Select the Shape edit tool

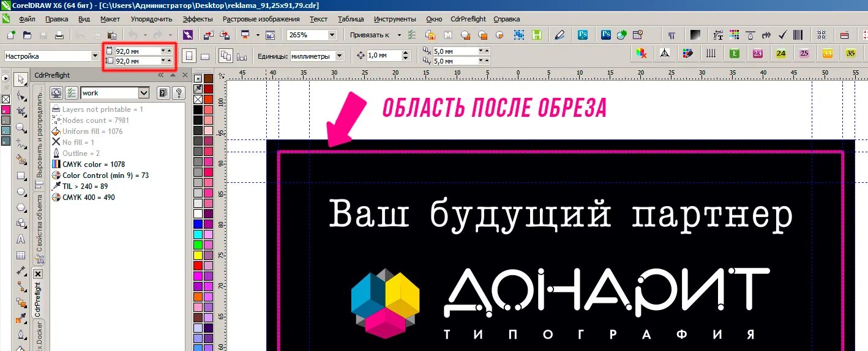[21, 96]
